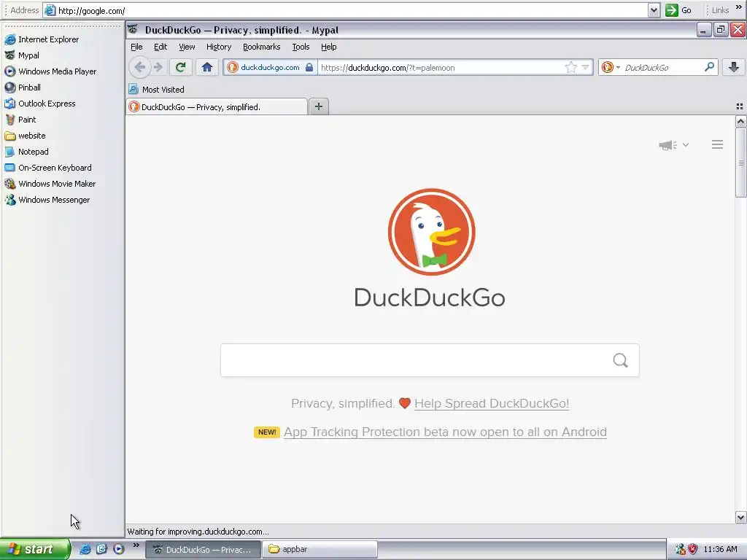
Task: Bookmark this page with the star icon
Action: pyautogui.click(x=570, y=68)
